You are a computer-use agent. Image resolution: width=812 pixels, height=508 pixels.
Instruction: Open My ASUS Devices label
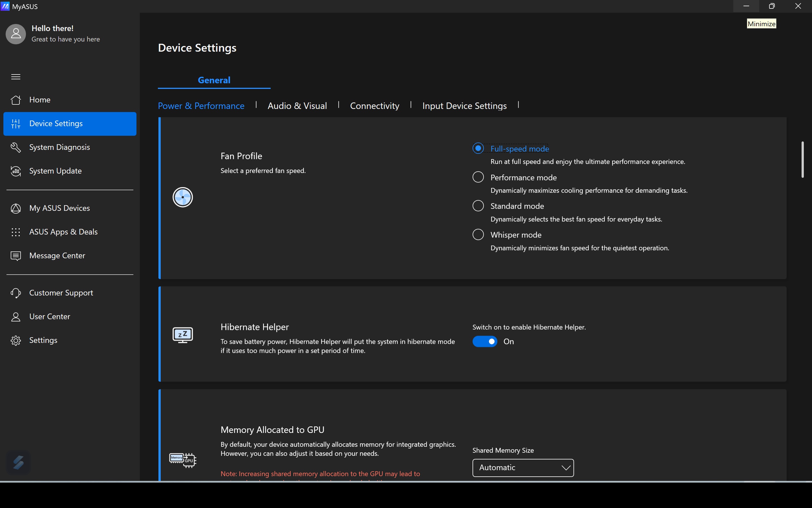pyautogui.click(x=59, y=208)
